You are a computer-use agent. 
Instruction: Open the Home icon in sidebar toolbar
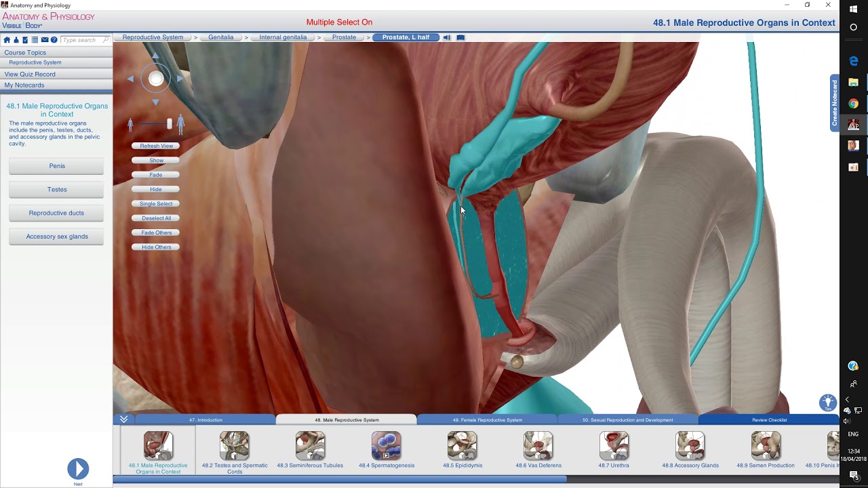point(7,40)
